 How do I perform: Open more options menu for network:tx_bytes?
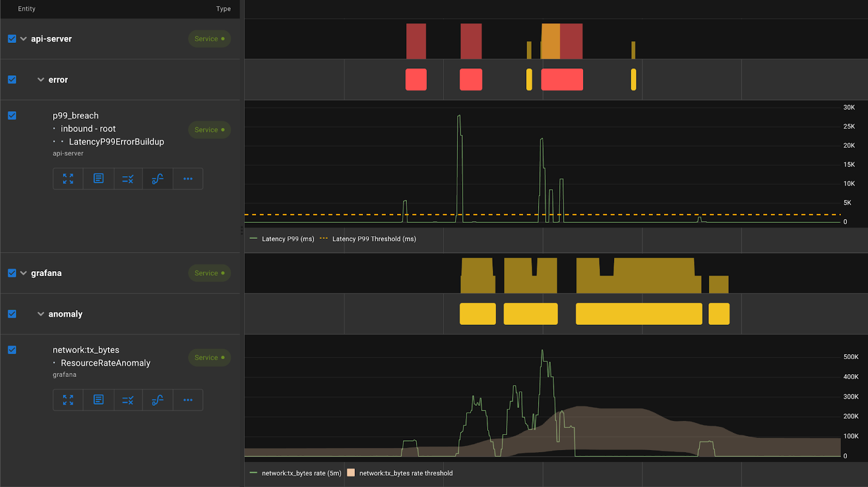click(x=188, y=400)
